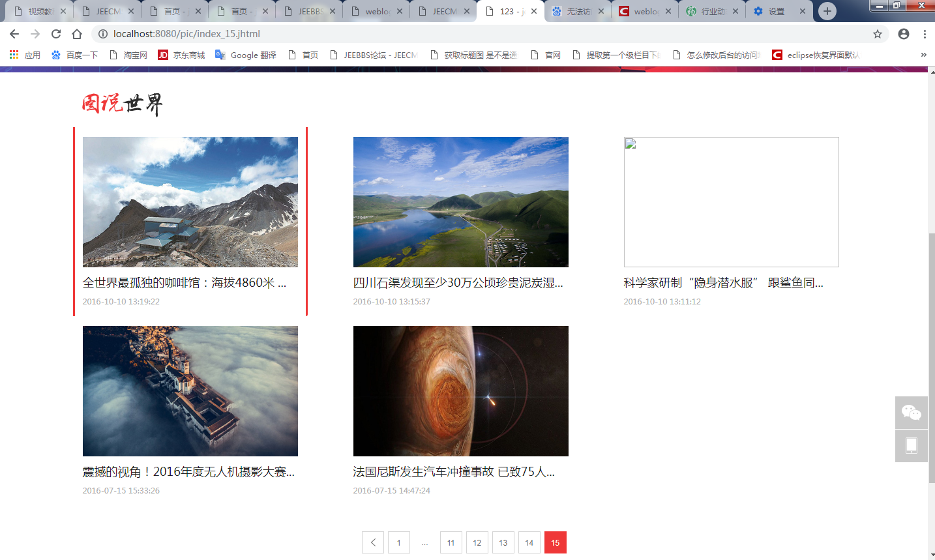
Task: Open the Chrome three-dot menu
Action: [925, 34]
